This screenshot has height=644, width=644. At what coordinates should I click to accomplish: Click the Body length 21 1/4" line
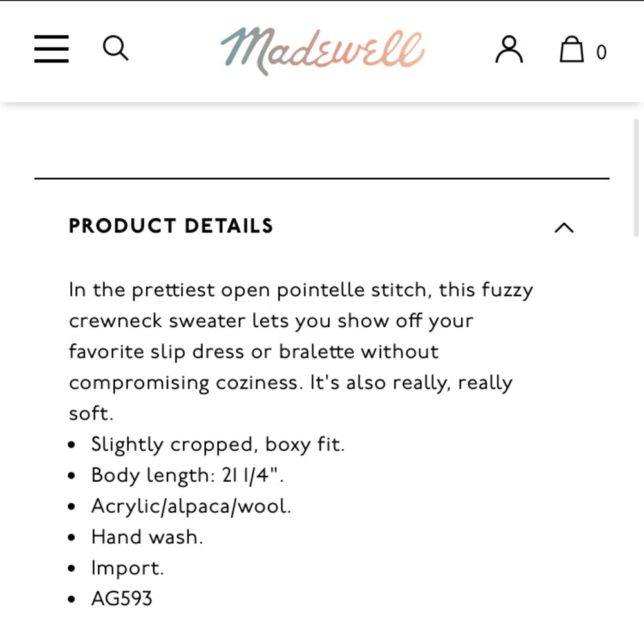(187, 475)
